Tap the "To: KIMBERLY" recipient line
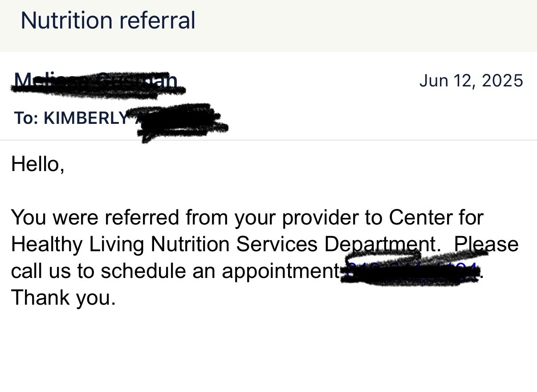Screen dimensions: 537x392 pyautogui.click(x=71, y=118)
